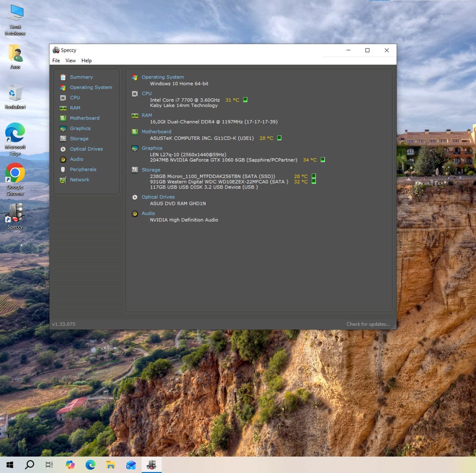Go to Network section label

coord(79,180)
